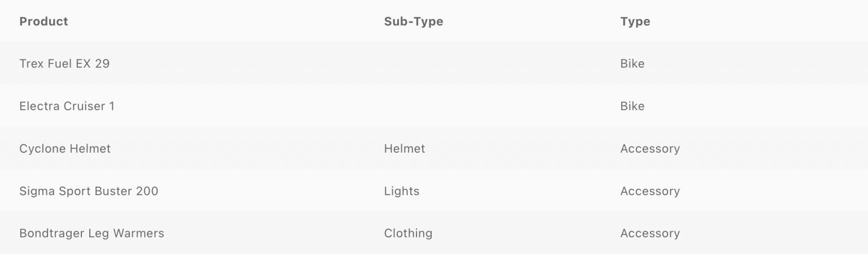868x255 pixels.
Task: Sort by the Product column header
Action: click(x=44, y=21)
